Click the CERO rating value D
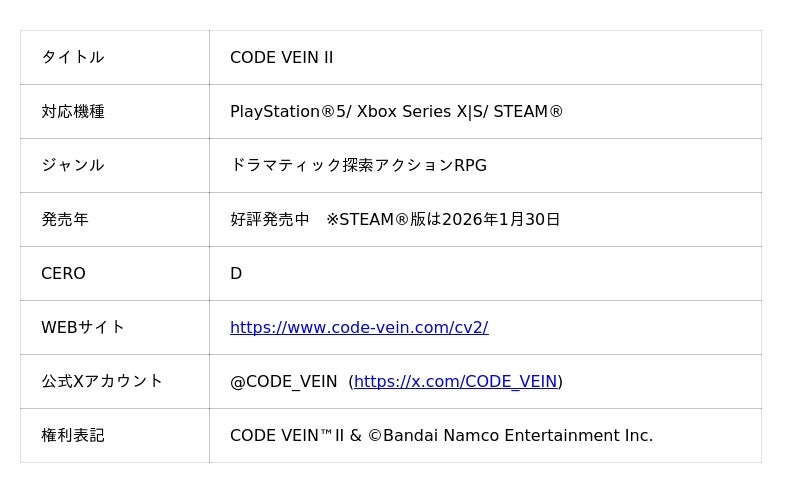The image size is (800, 493). pos(236,274)
